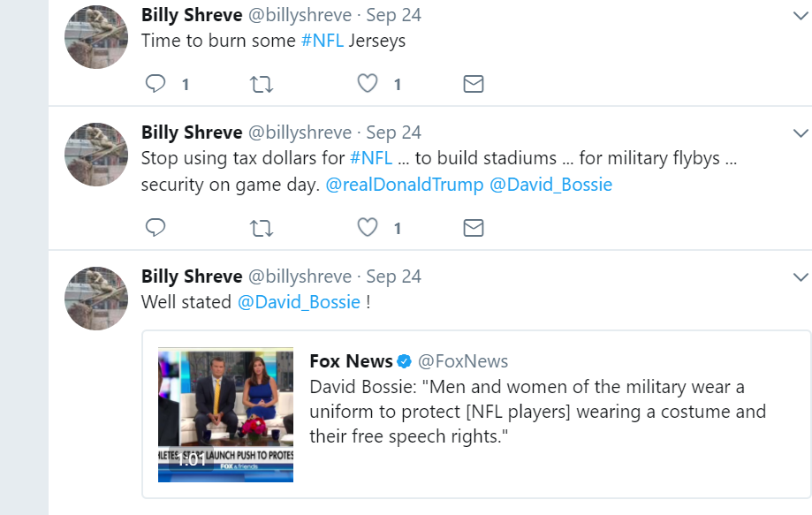Like the 'burn some NFL Jerseys' tweet

point(368,84)
